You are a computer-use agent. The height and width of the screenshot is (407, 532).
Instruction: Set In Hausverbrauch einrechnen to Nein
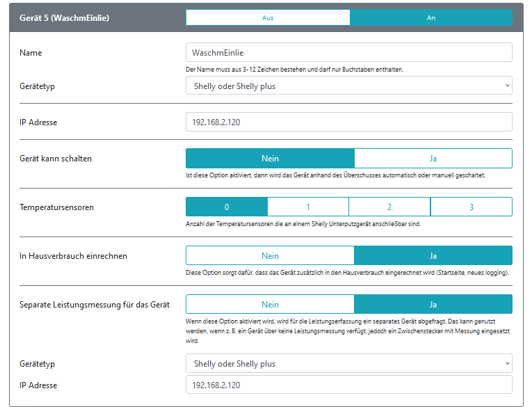coord(270,255)
